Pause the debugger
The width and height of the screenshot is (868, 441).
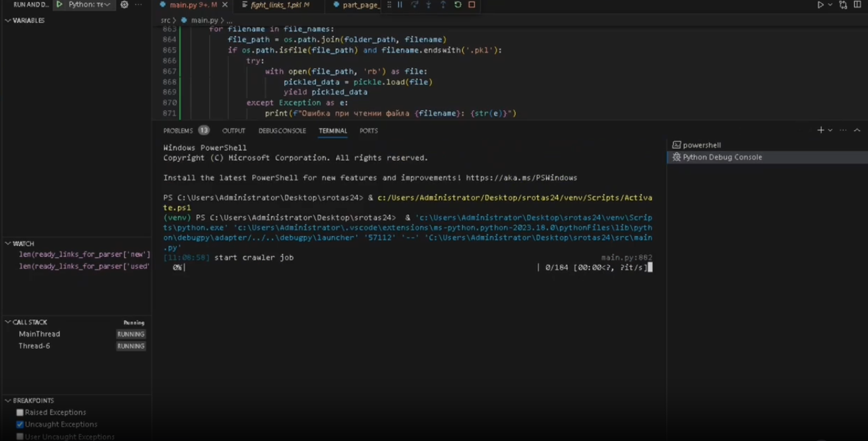[x=400, y=5]
